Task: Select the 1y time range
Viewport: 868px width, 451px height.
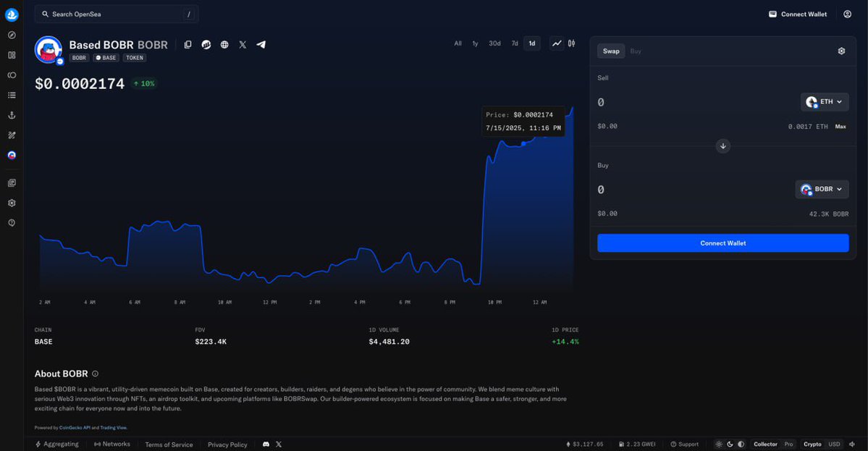Action: [475, 43]
